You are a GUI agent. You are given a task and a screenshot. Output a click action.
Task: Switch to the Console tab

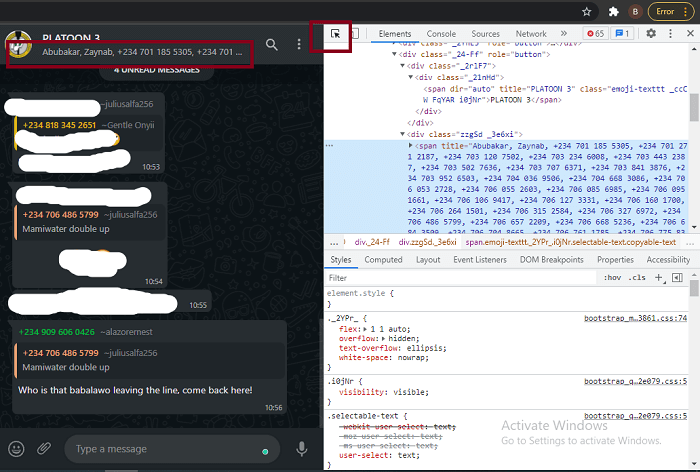[x=441, y=33]
